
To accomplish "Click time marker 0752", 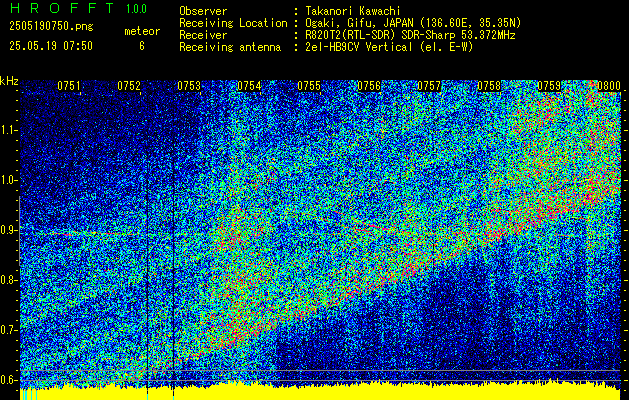I will (129, 86).
